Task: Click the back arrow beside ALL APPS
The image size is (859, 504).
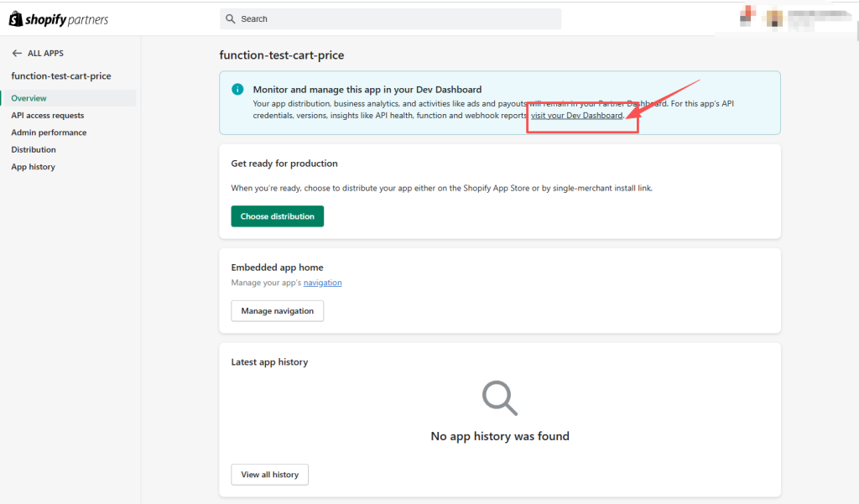Action: click(17, 54)
